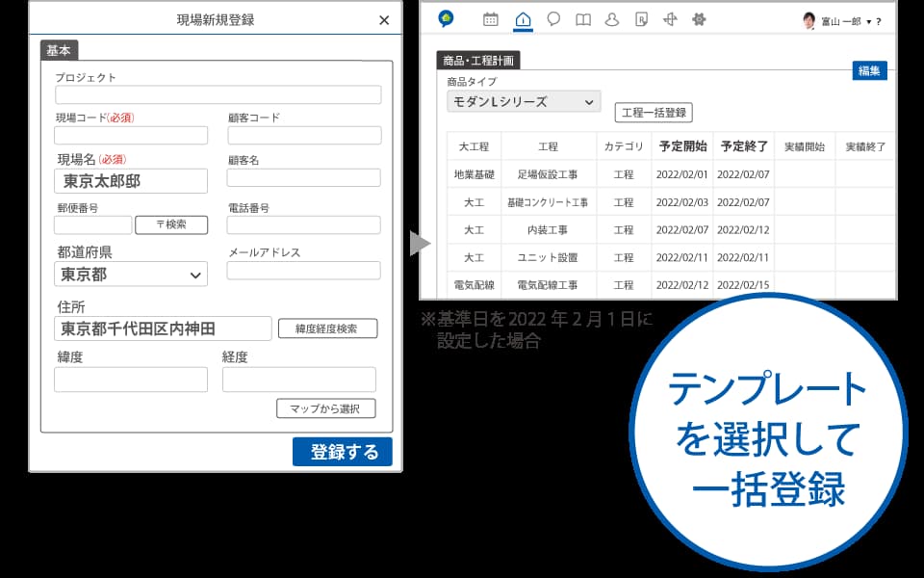Click the 住所 address input field
The height and width of the screenshot is (578, 924).
point(163,328)
